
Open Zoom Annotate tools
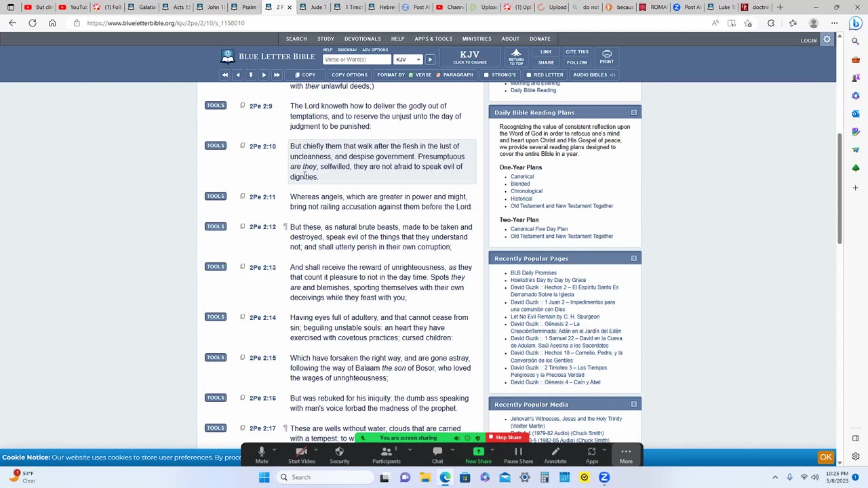[x=555, y=455]
